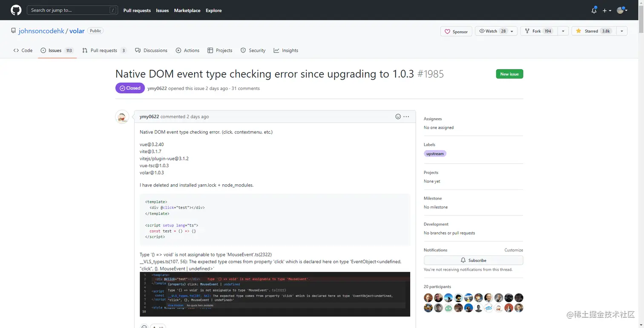Open Issues in top navigation

click(162, 10)
